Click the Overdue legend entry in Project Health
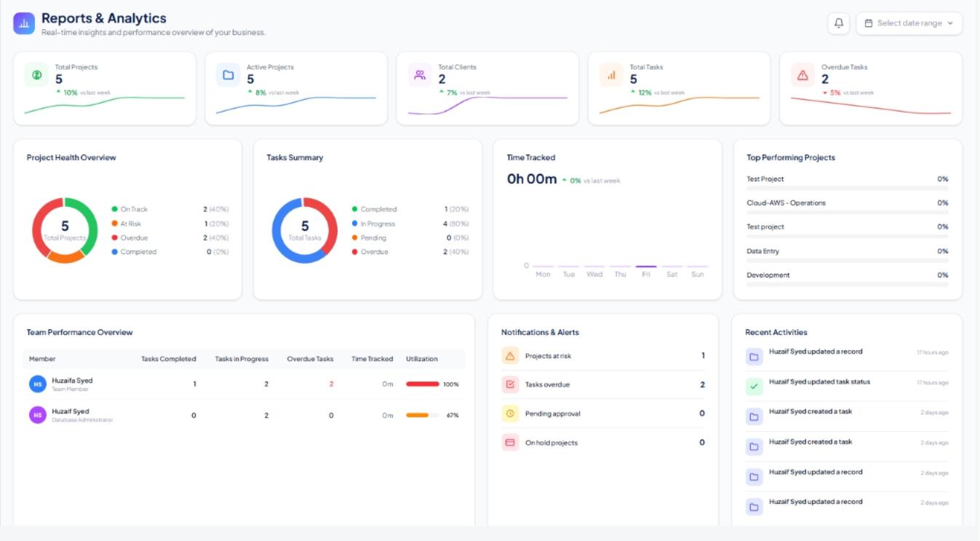Viewport: 980px width, 541px height. click(170, 237)
